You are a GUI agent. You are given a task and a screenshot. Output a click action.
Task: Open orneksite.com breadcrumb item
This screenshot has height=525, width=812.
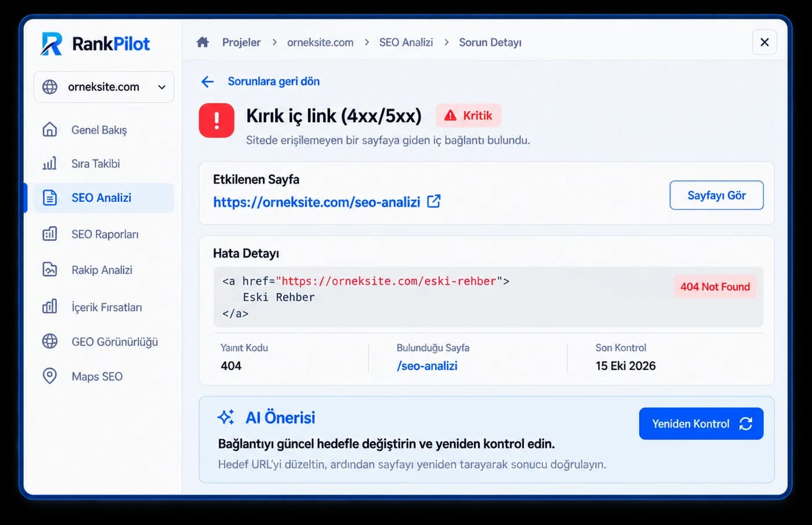320,42
